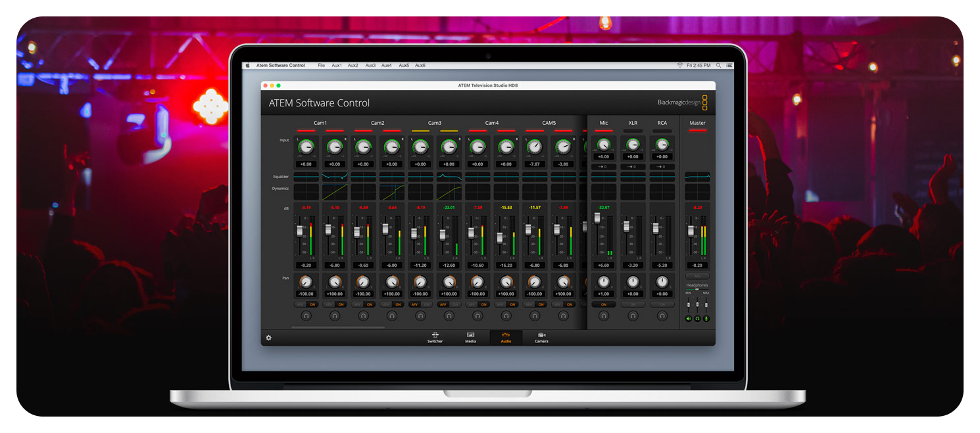
Task: Click the arrow-zero reset under the Mic knob
Action: click(604, 166)
